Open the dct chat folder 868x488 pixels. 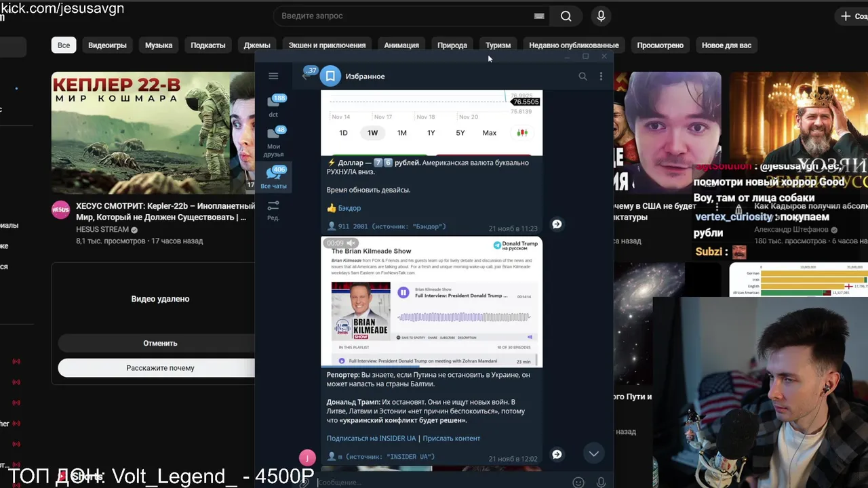(273, 106)
